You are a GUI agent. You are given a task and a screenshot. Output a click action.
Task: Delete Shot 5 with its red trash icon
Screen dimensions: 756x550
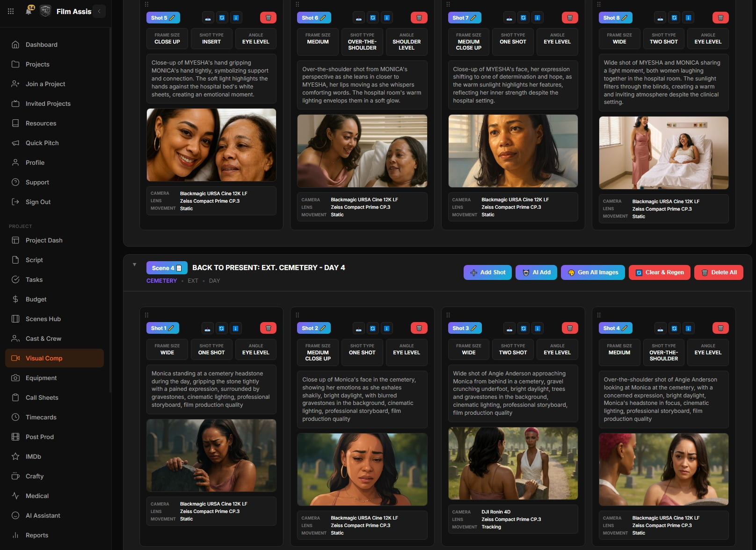pyautogui.click(x=268, y=18)
